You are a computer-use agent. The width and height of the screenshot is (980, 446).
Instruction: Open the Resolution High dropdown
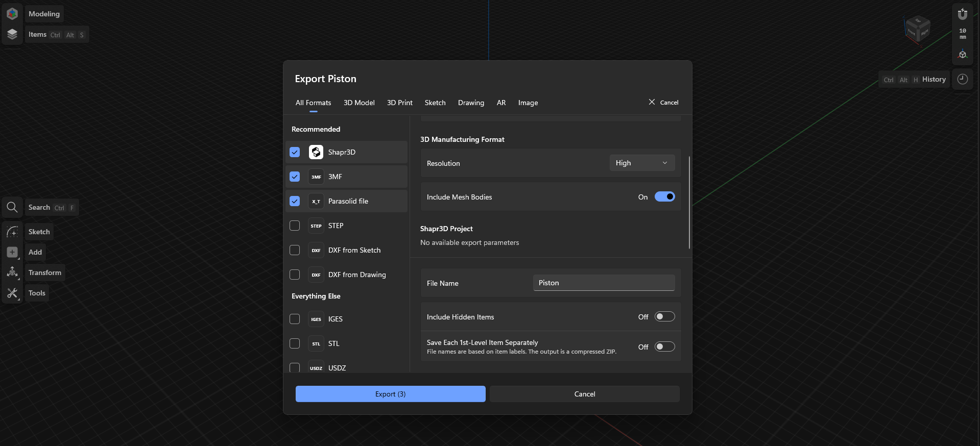pos(642,163)
